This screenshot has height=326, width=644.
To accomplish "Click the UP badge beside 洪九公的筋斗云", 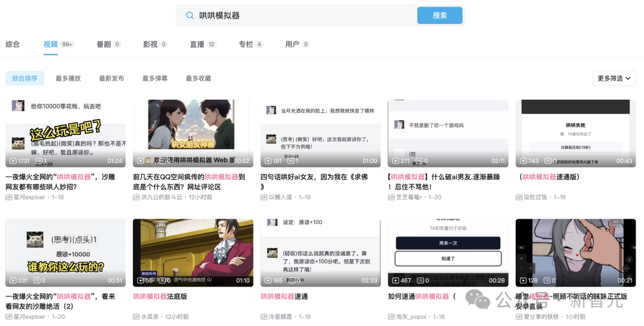I will click(137, 198).
